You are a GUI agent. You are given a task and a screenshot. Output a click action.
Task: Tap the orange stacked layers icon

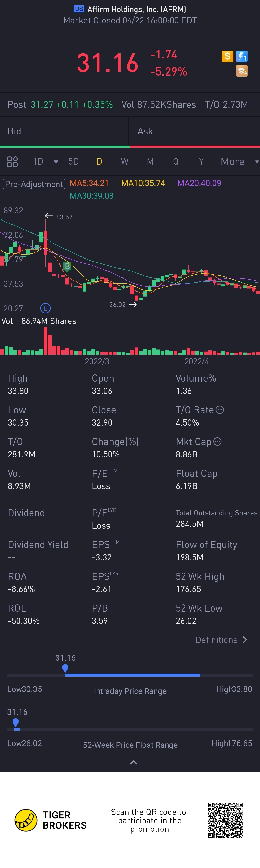[x=242, y=71]
